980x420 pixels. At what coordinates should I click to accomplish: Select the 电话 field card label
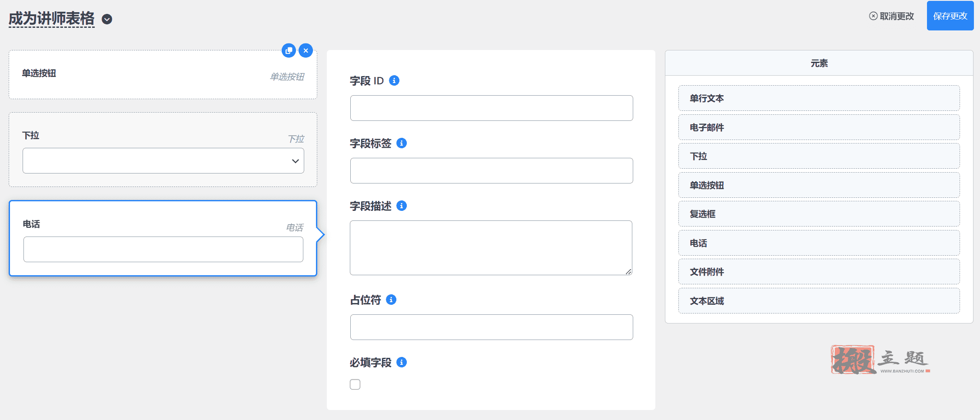tap(31, 224)
